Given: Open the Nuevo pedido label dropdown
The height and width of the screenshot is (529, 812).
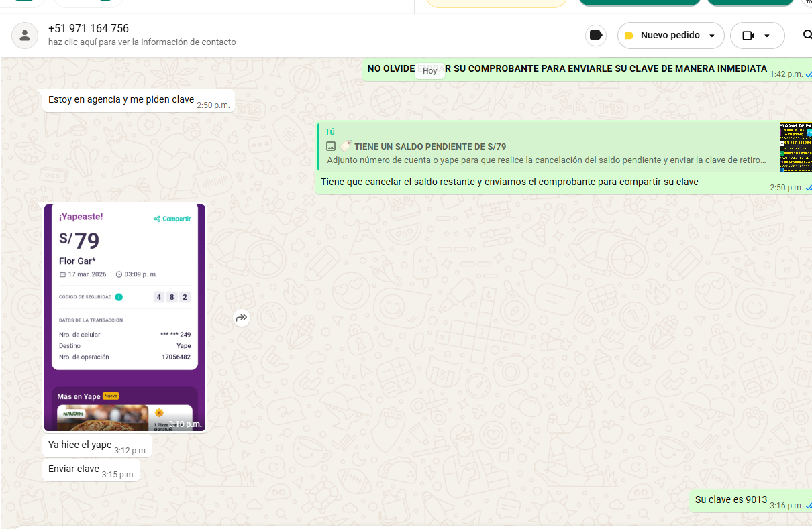Looking at the screenshot, I should 670,36.
